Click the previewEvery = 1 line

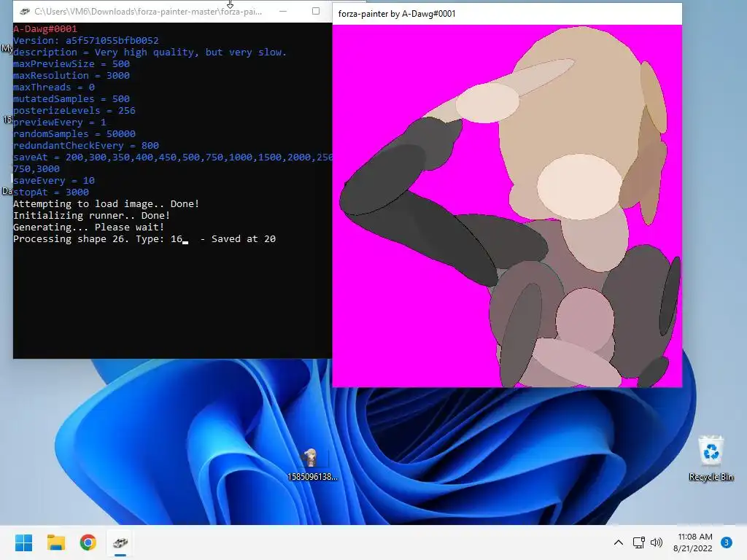(60, 122)
